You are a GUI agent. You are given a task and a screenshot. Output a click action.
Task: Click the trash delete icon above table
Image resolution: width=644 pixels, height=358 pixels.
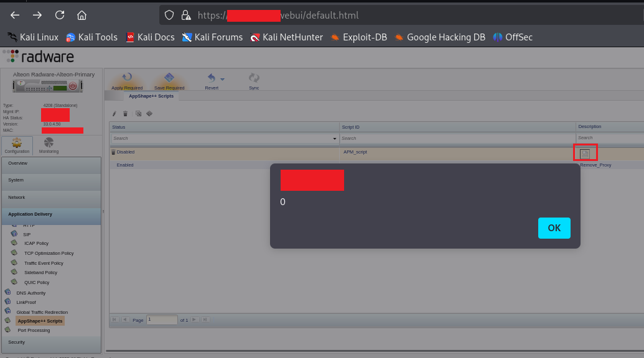(125, 114)
